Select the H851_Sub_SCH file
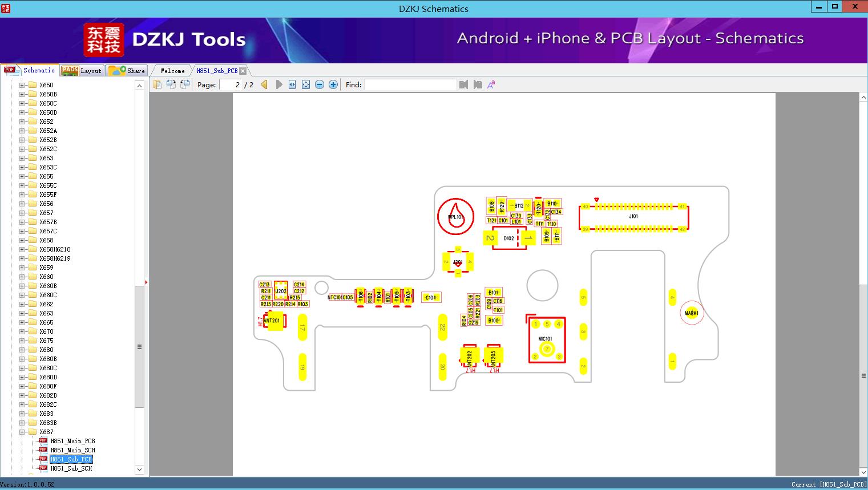The height and width of the screenshot is (490, 868). click(x=71, y=468)
